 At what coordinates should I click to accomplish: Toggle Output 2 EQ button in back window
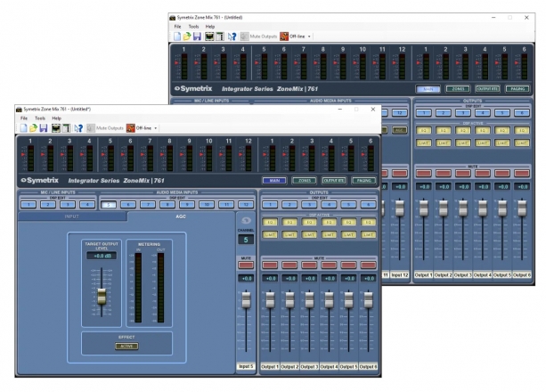(x=443, y=130)
